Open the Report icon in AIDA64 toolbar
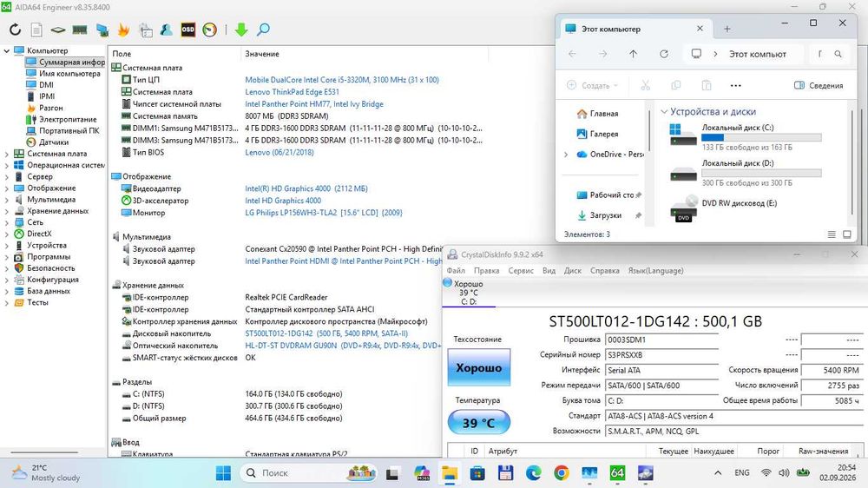Screen dimensions: 868x488 [36, 30]
